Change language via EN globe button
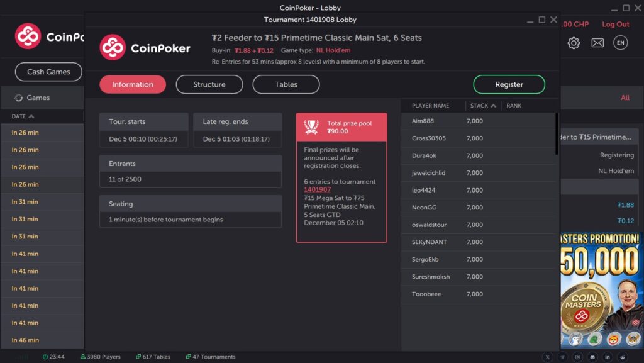Viewport: 644px width, 363px height. tap(621, 43)
